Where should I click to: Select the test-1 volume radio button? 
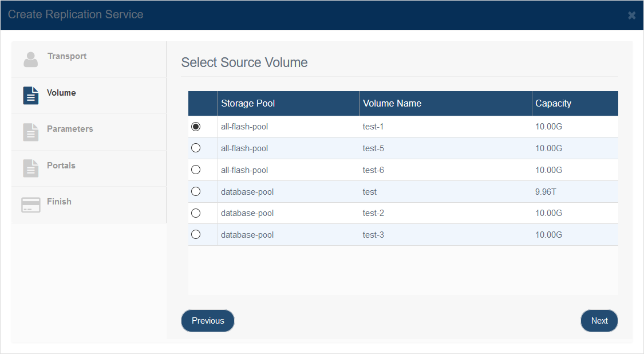click(196, 127)
